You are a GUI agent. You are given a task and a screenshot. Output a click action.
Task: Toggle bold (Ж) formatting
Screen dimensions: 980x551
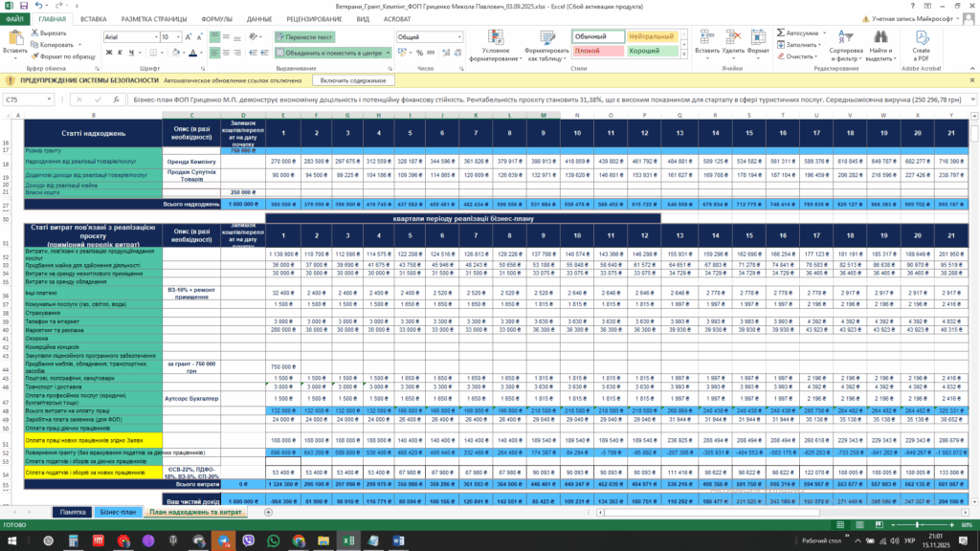tap(108, 54)
